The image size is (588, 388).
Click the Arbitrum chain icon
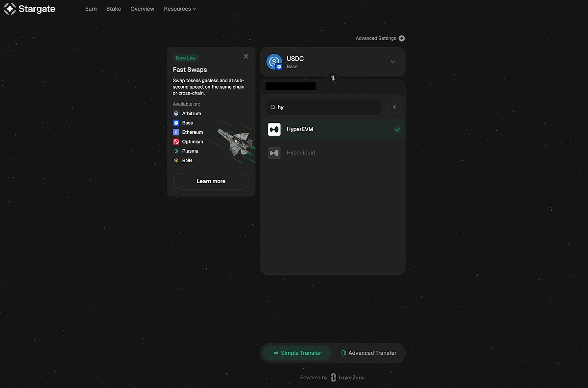tap(176, 114)
